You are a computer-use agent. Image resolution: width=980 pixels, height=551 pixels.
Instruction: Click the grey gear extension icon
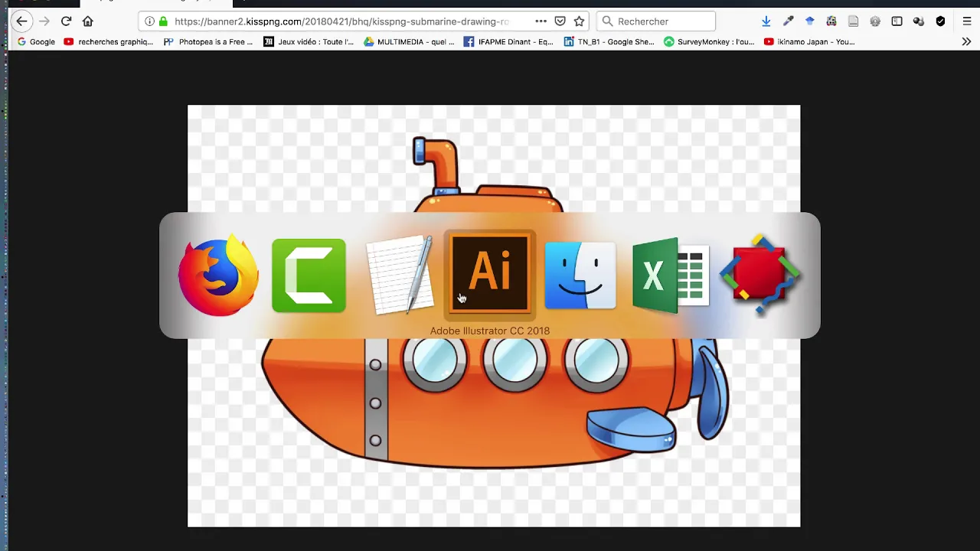coord(875,21)
